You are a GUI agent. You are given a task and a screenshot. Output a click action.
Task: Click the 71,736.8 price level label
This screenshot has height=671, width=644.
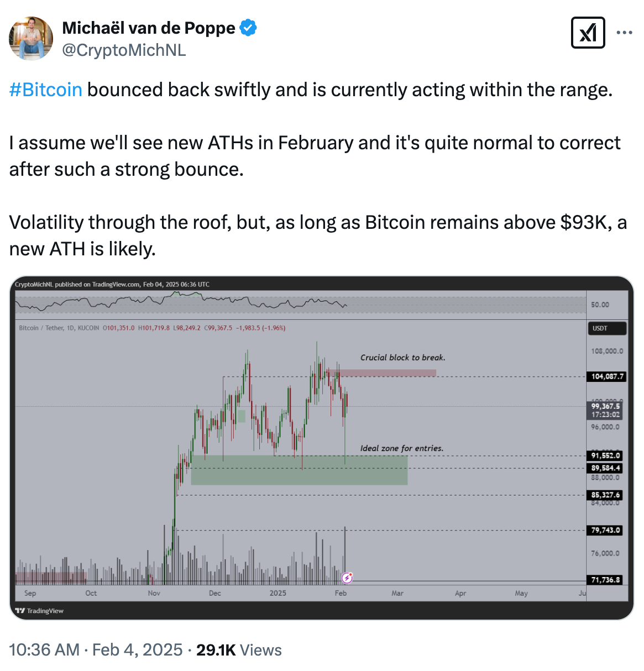coord(606,580)
